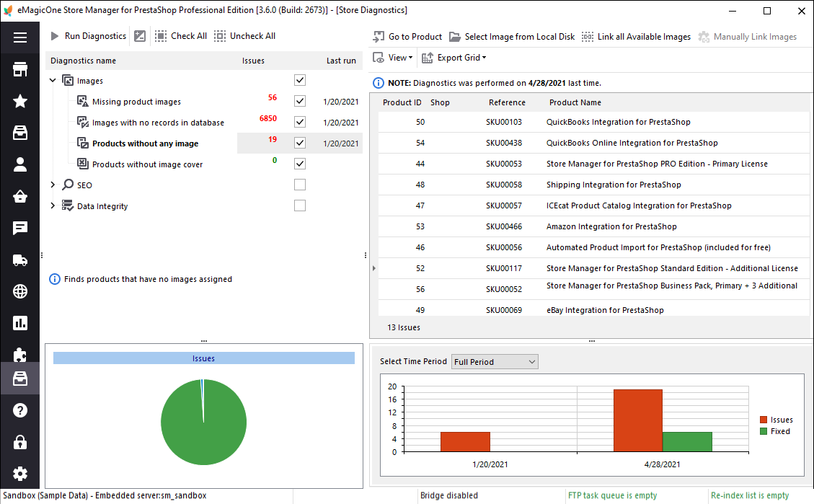Image resolution: width=814 pixels, height=504 pixels.
Task: Open the puzzle piece addons sidebar icon
Action: [19, 355]
